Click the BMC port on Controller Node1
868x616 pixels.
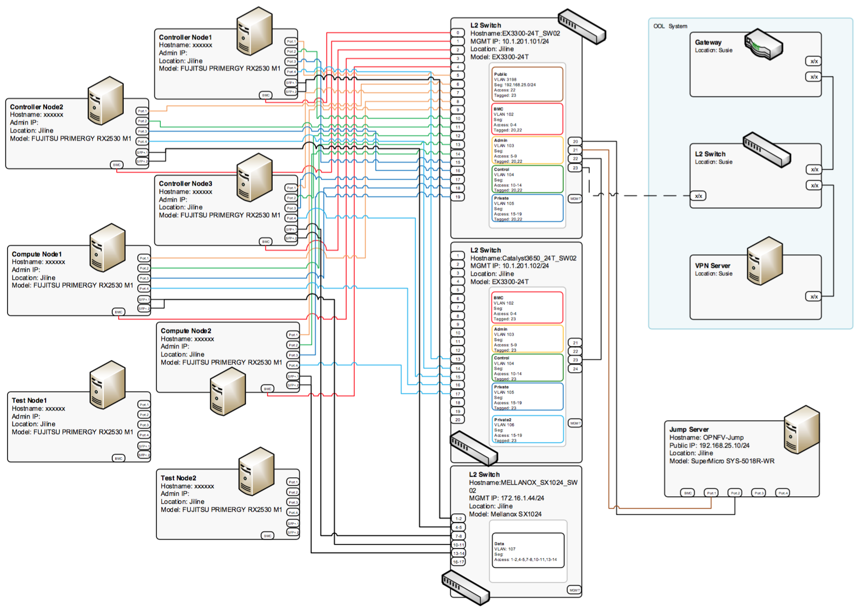point(266,95)
